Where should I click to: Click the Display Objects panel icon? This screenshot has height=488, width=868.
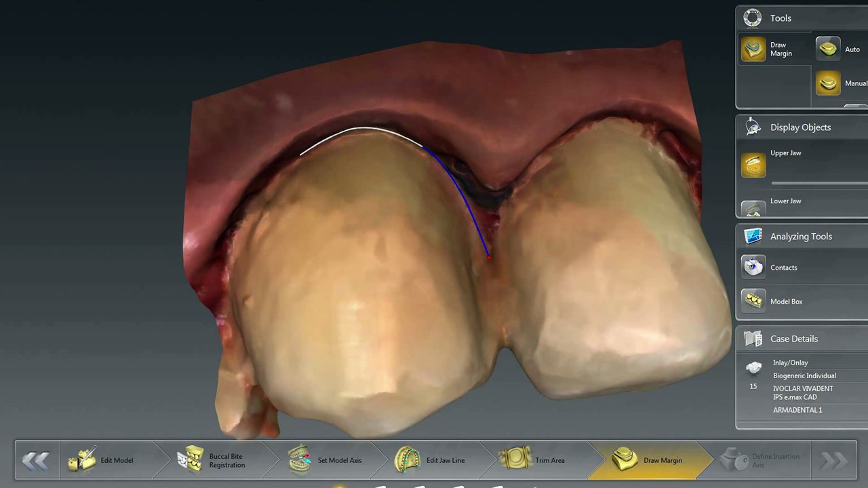(x=753, y=127)
